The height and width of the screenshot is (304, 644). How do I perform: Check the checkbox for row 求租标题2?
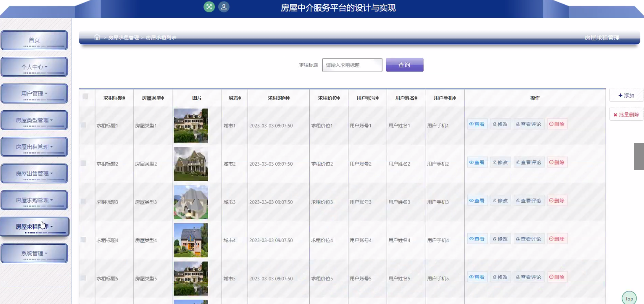(83, 163)
